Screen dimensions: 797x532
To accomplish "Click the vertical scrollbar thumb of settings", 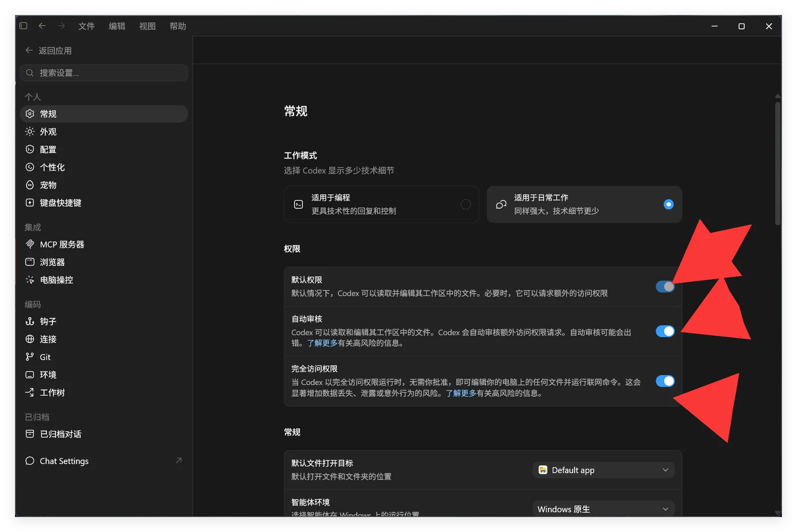I will 778,163.
